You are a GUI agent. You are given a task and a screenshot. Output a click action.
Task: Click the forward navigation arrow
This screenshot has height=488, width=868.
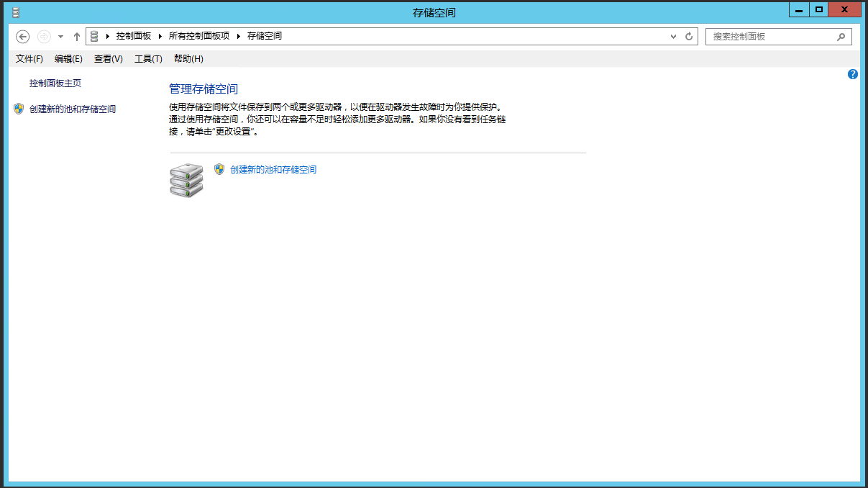click(x=43, y=36)
